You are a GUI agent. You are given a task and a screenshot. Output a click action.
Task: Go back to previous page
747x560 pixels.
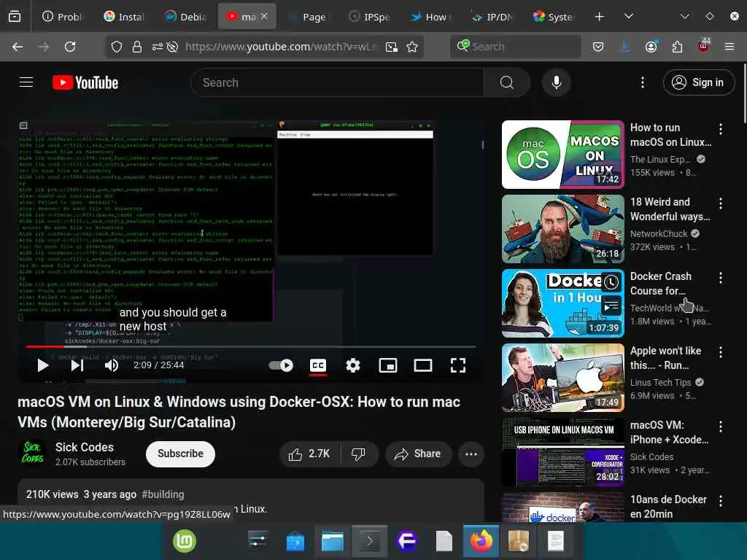pyautogui.click(x=18, y=47)
